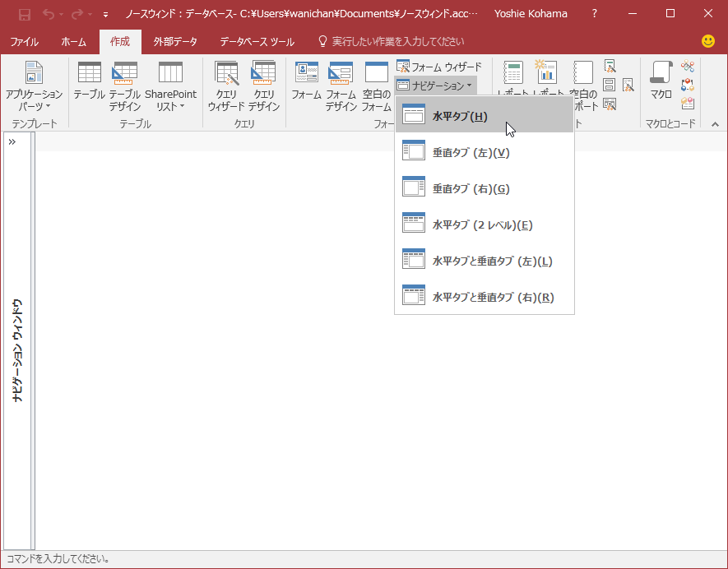Launch the クエリ ウィザード
This screenshot has height=569, width=728.
pos(226,87)
